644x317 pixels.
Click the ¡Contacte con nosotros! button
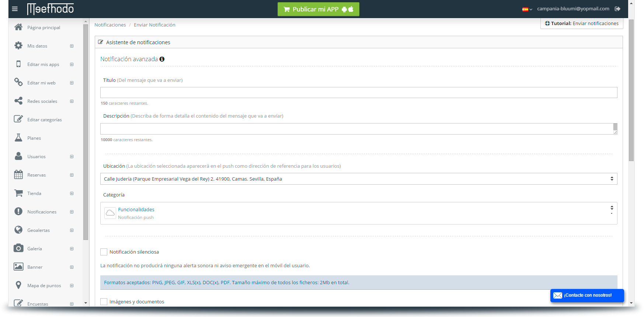pos(587,295)
